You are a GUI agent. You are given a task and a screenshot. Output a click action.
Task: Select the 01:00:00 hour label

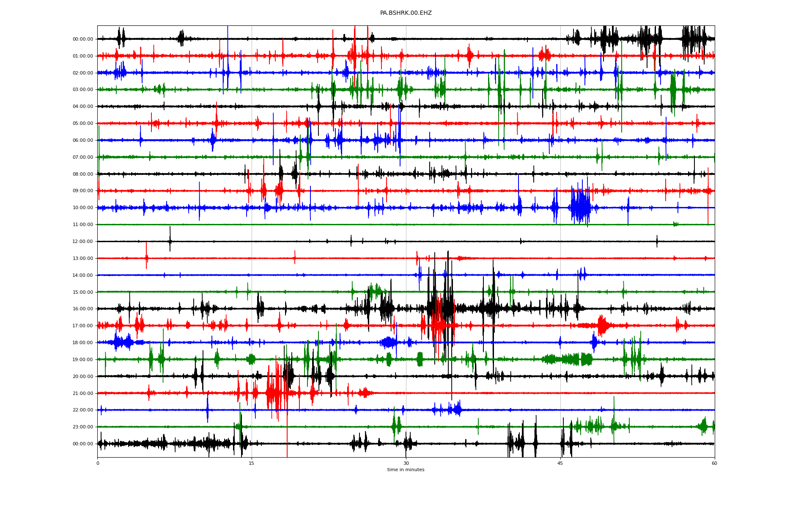83,56
